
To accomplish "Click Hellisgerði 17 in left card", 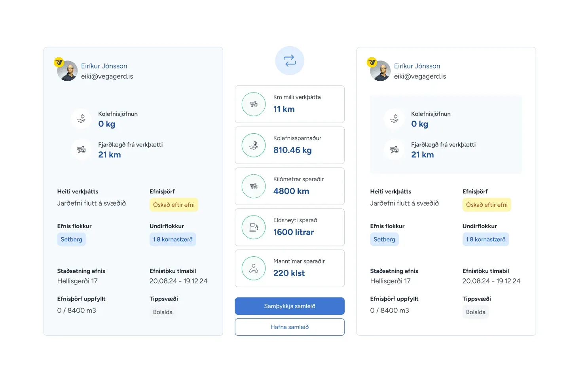I will [x=78, y=281].
